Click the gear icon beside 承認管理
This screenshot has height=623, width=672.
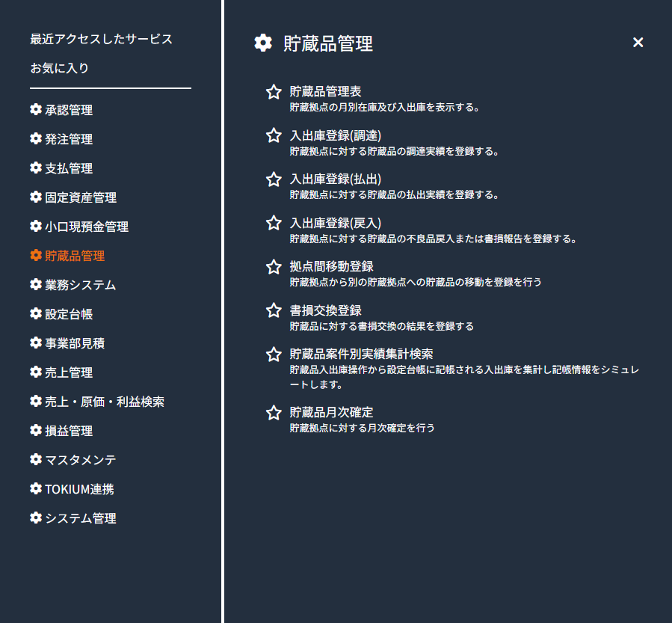[x=36, y=110]
